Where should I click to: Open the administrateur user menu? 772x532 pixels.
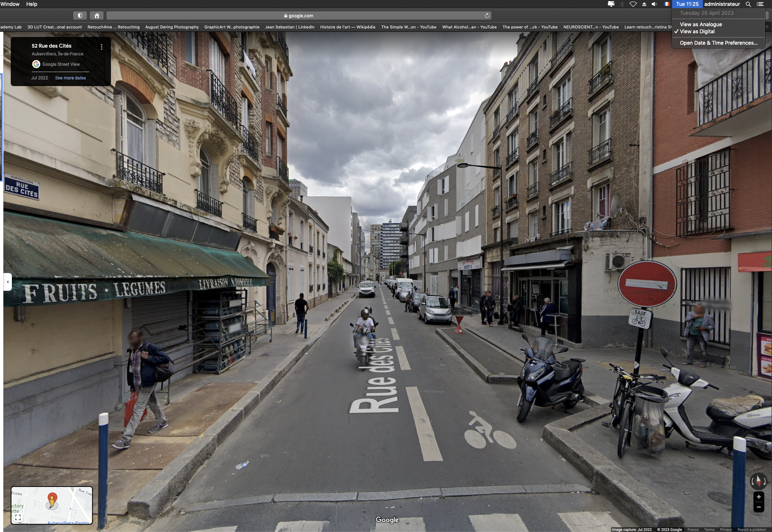coord(722,4)
